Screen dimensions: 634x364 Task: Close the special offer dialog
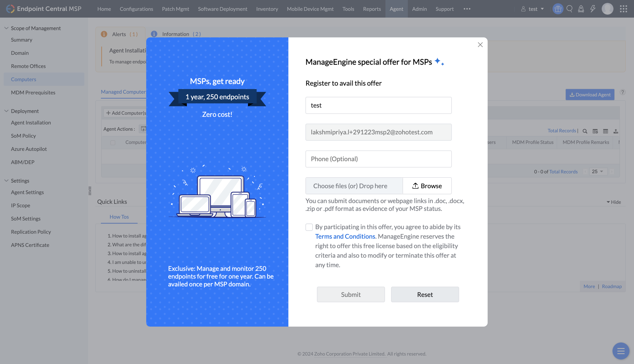pyautogui.click(x=480, y=45)
